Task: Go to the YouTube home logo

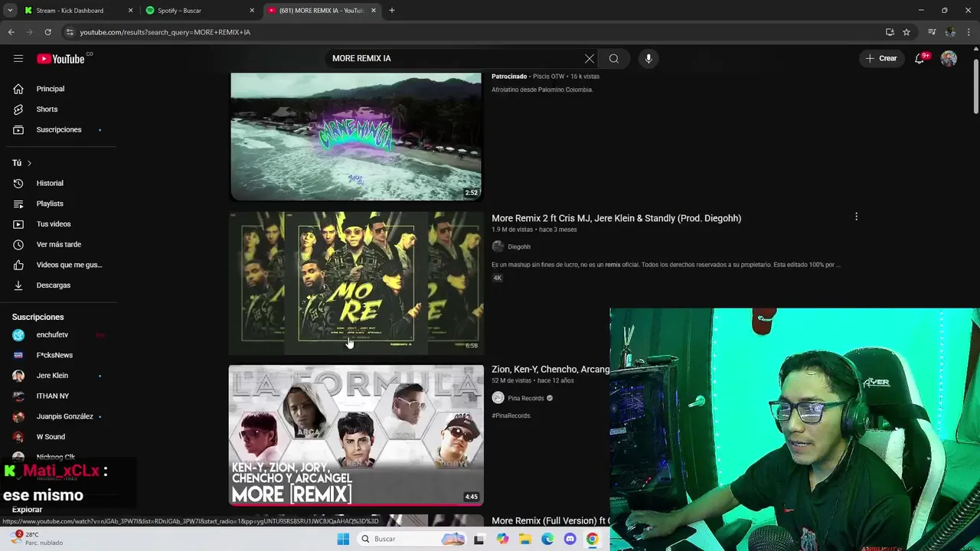Action: pyautogui.click(x=61, y=59)
